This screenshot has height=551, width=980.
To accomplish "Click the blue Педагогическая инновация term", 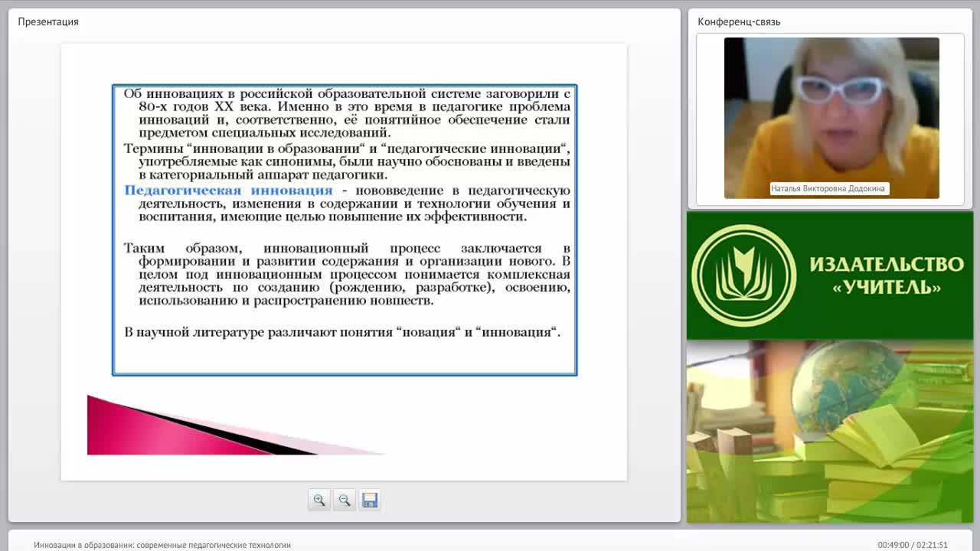I will point(228,191).
